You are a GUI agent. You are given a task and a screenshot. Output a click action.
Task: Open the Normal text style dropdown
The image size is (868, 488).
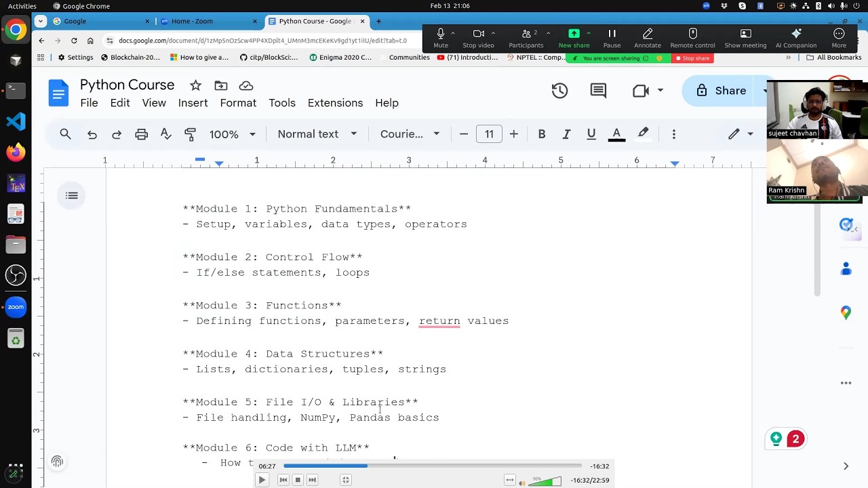click(x=317, y=134)
